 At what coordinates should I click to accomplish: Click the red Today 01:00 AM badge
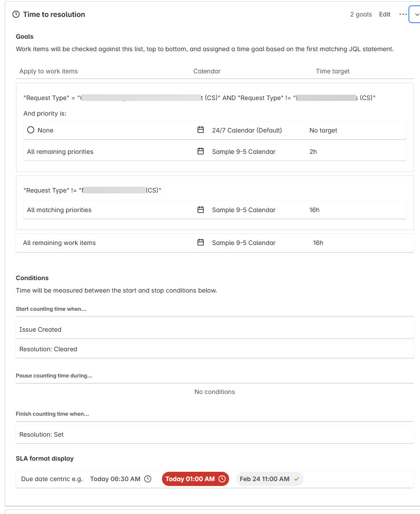coord(195,479)
